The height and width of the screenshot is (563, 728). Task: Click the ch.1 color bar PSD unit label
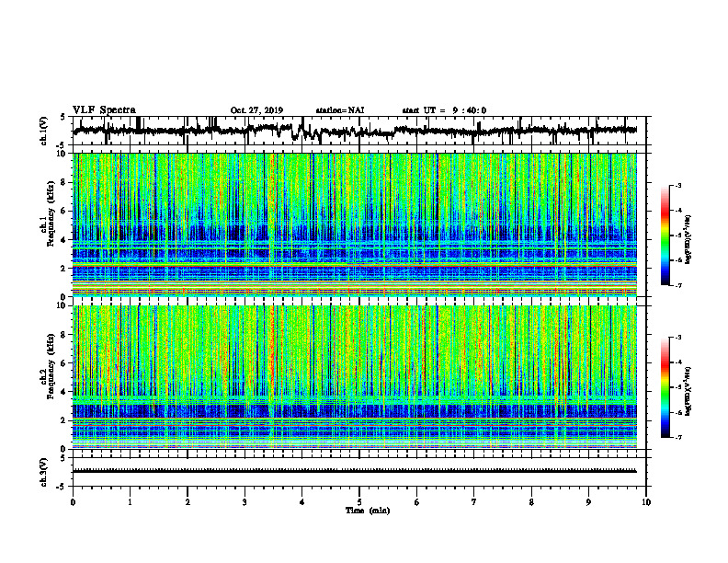688,240
